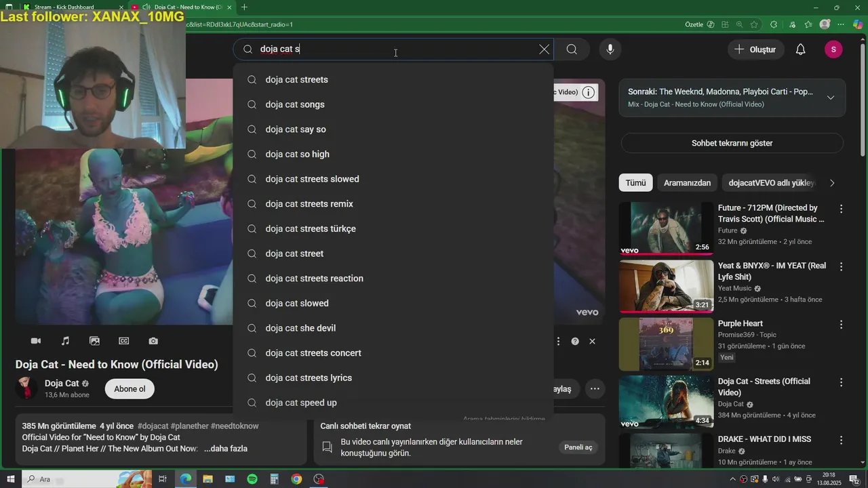Open YouTube notifications bell
The image size is (868, 488).
pyautogui.click(x=800, y=49)
